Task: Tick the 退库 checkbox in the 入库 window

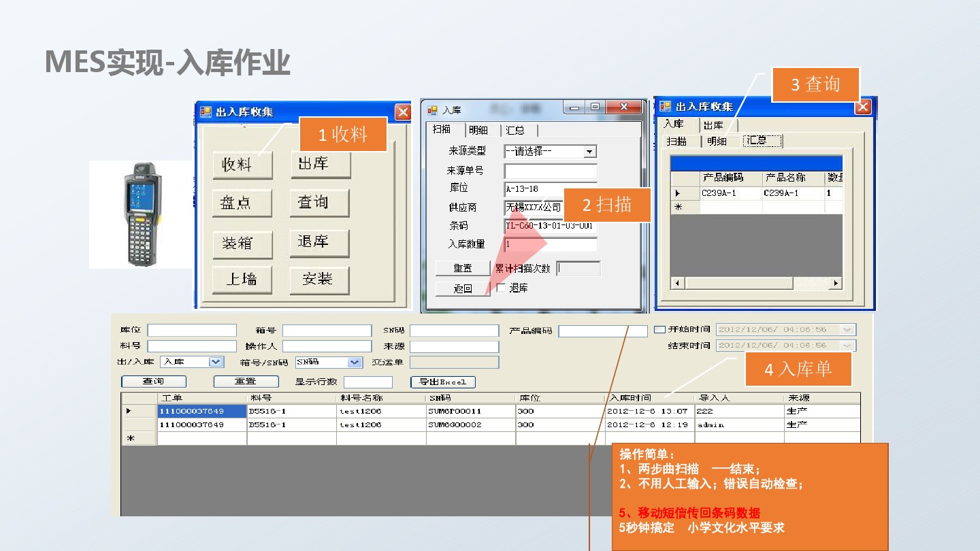Action: click(x=501, y=288)
